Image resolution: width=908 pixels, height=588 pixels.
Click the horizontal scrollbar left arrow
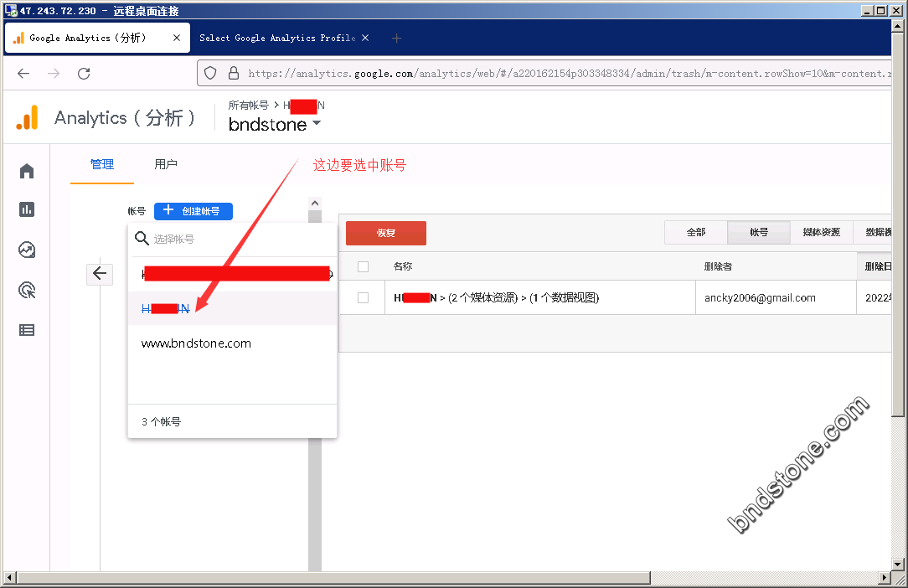tap(10, 578)
